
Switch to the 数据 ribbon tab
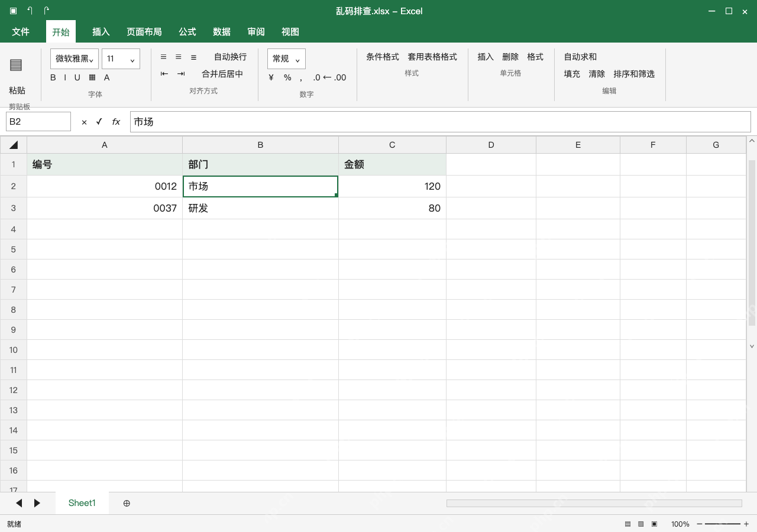(222, 32)
